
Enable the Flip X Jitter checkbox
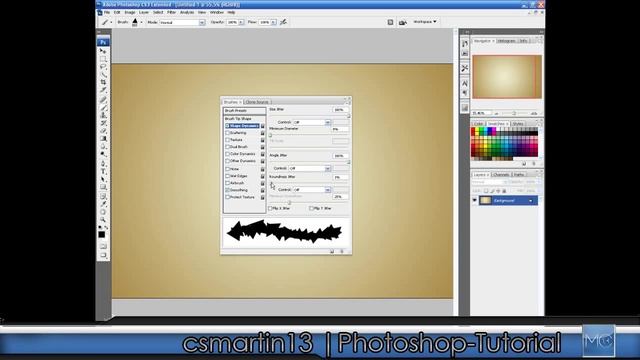[270, 209]
